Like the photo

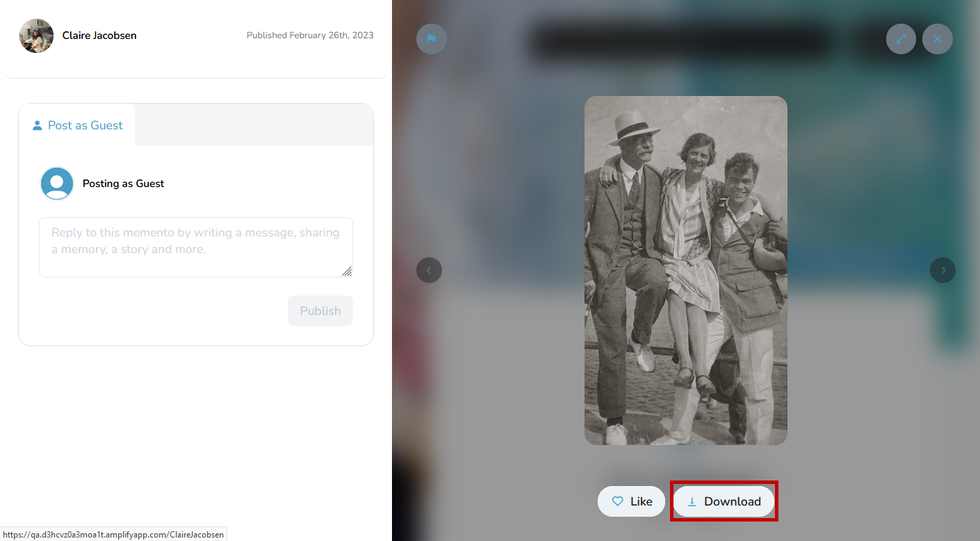631,501
